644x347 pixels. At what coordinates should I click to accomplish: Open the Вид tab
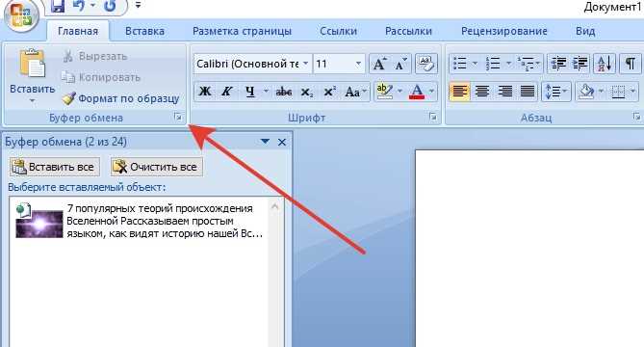point(585,31)
